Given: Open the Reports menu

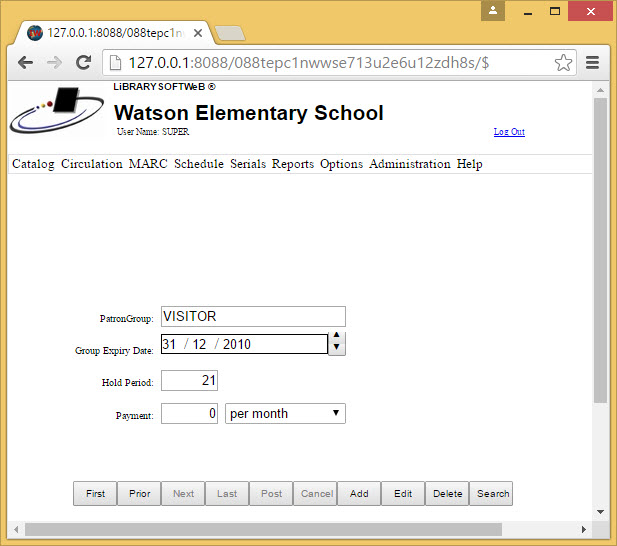Looking at the screenshot, I should pyautogui.click(x=292, y=164).
